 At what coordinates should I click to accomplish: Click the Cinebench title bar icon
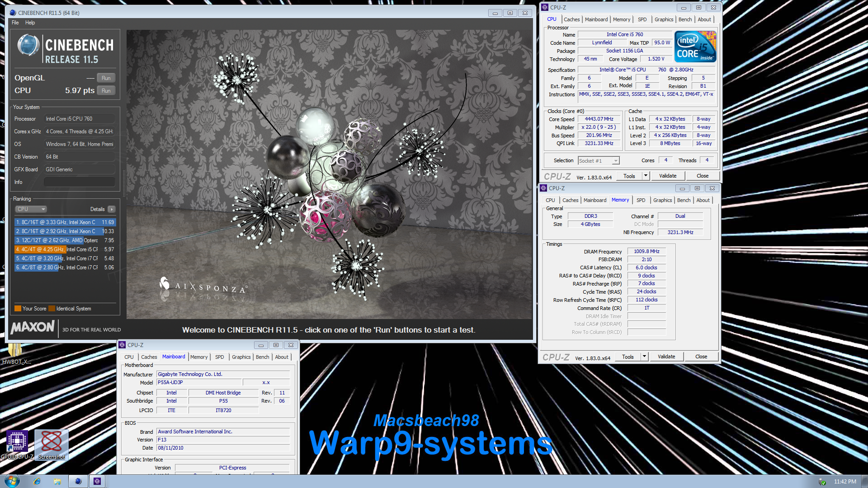coord(13,13)
